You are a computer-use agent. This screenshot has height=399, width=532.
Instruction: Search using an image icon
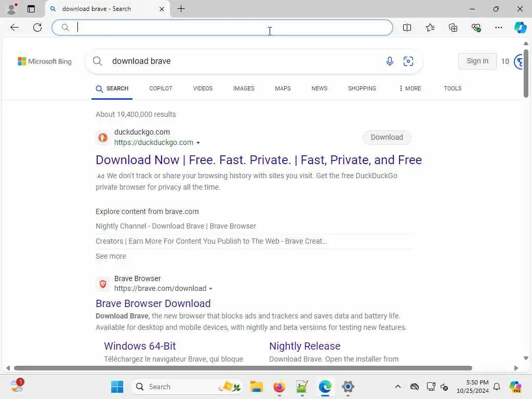[x=408, y=61]
